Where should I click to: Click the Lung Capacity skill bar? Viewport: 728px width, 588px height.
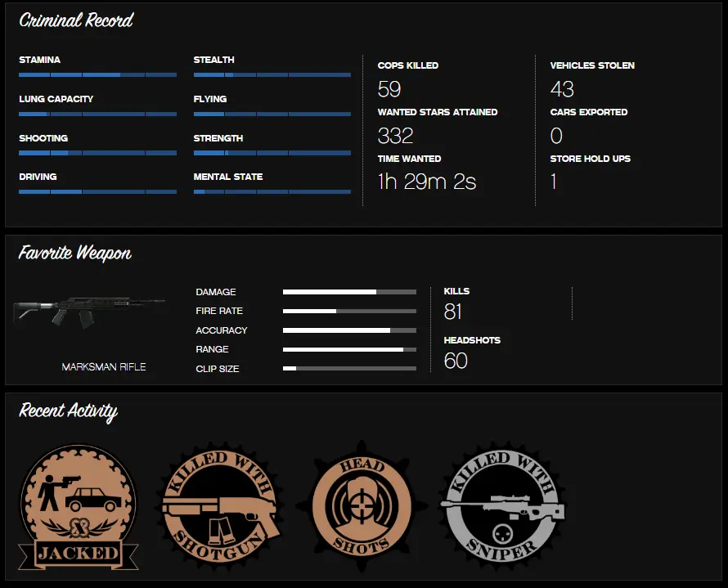click(x=97, y=114)
